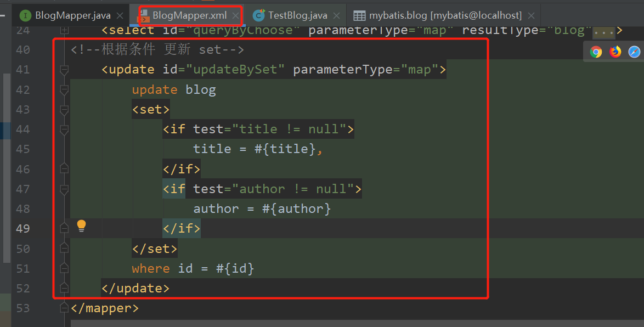This screenshot has width=644, height=327.
Task: Click the closing </mapper> tag
Action: click(x=105, y=308)
